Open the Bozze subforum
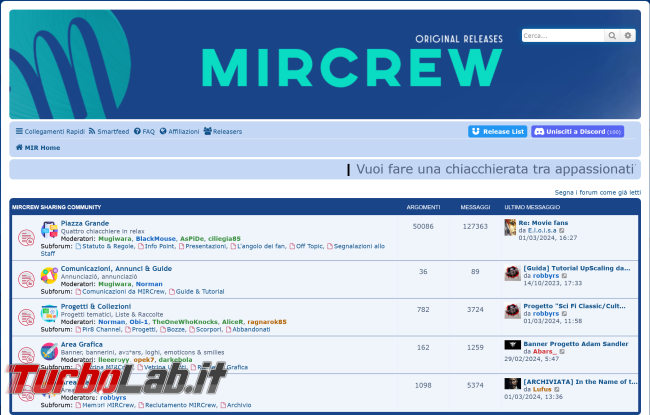This screenshot has width=650, height=415. click(x=175, y=329)
